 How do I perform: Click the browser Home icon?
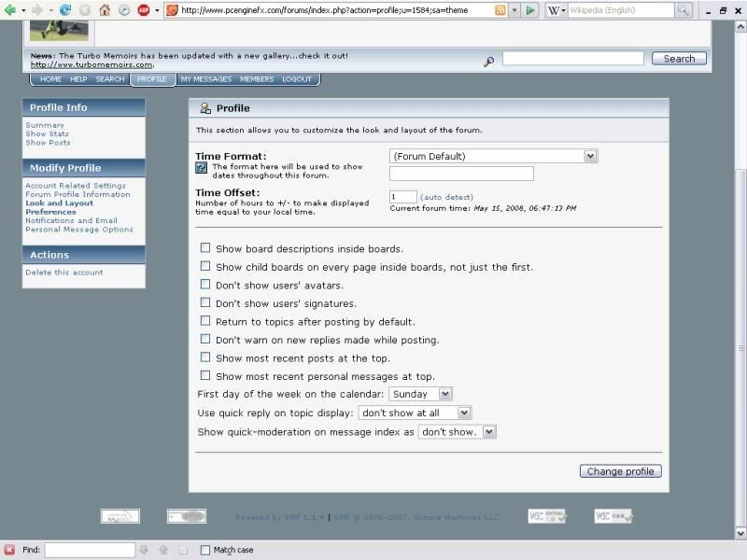[105, 10]
